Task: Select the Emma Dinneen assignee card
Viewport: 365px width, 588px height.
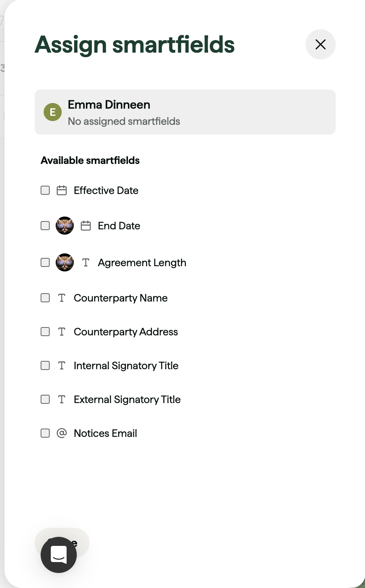Action: 185,112
